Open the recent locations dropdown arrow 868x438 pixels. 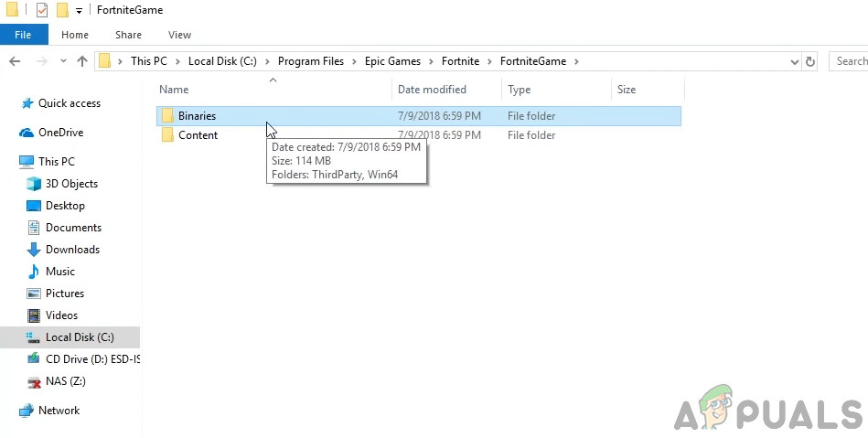click(63, 61)
